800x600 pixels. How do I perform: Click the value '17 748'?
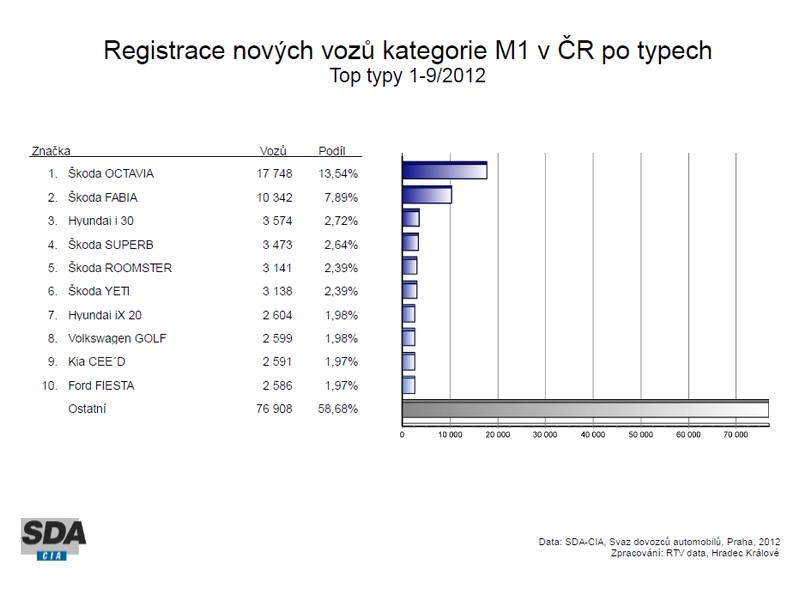tap(274, 174)
